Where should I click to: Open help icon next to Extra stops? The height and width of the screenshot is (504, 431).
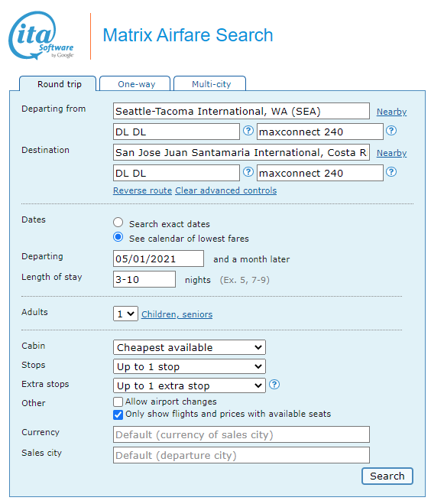point(274,385)
